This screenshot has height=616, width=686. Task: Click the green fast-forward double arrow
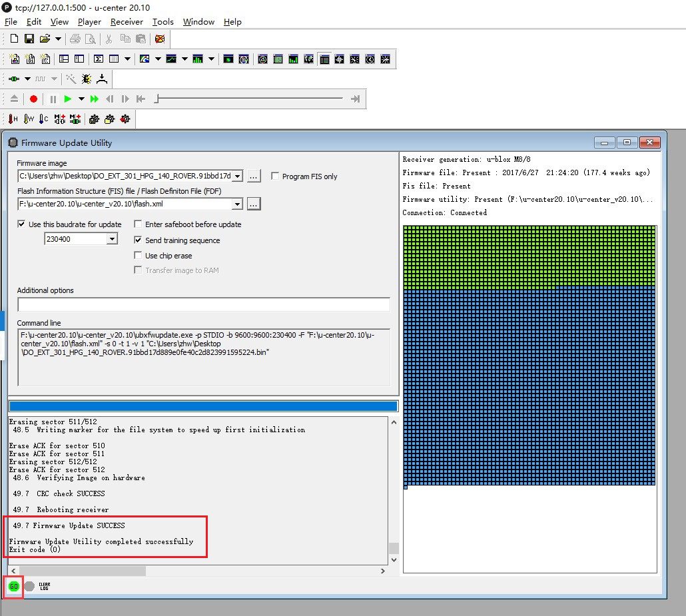[x=94, y=99]
